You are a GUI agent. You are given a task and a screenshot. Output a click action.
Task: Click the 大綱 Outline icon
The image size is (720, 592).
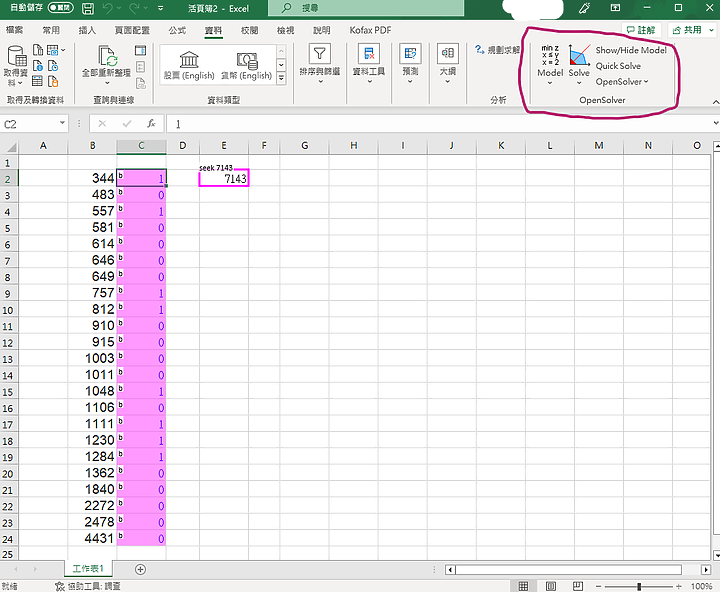point(448,54)
